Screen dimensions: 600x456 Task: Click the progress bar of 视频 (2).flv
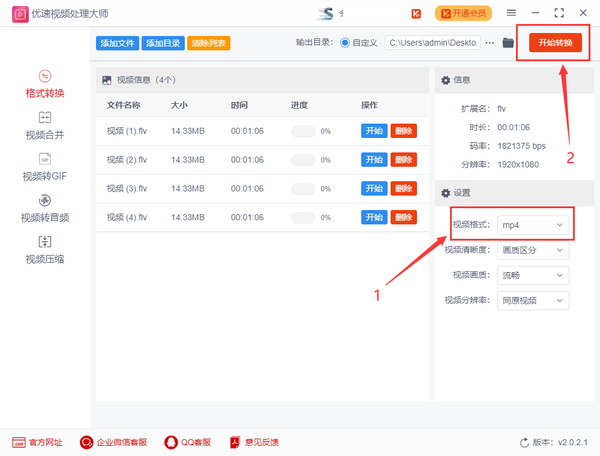tap(303, 160)
